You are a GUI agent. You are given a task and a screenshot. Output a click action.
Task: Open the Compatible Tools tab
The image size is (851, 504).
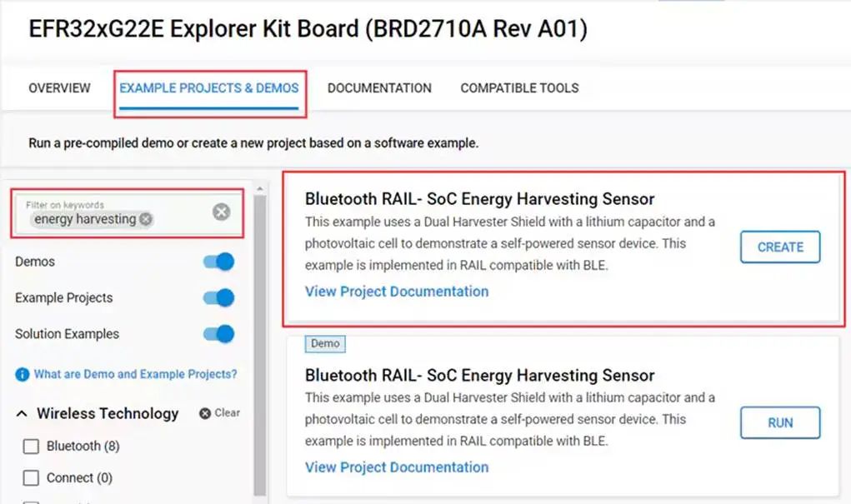coord(519,87)
